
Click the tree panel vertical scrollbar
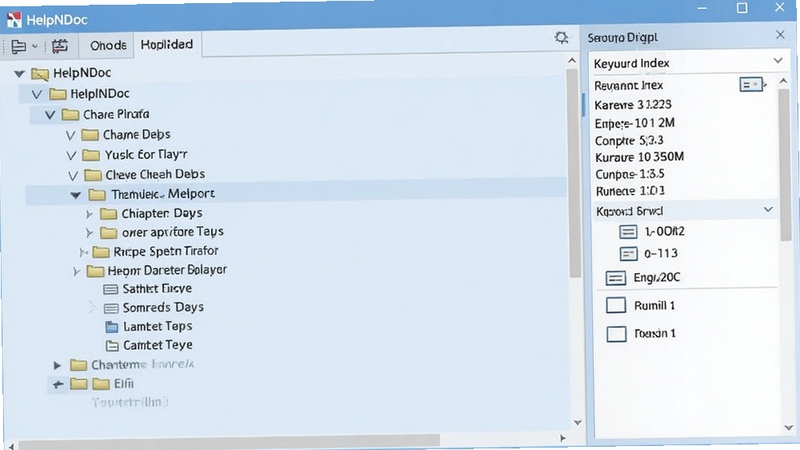[574, 173]
